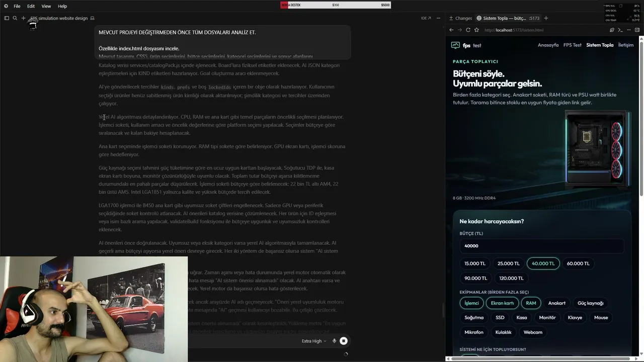Reload the localhost preview page
The width and height of the screenshot is (644, 362).
pos(468,30)
